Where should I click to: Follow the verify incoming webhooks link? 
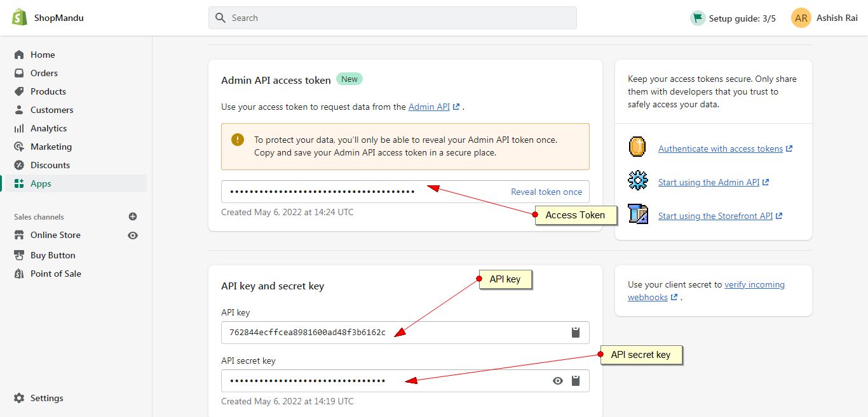[754, 285]
